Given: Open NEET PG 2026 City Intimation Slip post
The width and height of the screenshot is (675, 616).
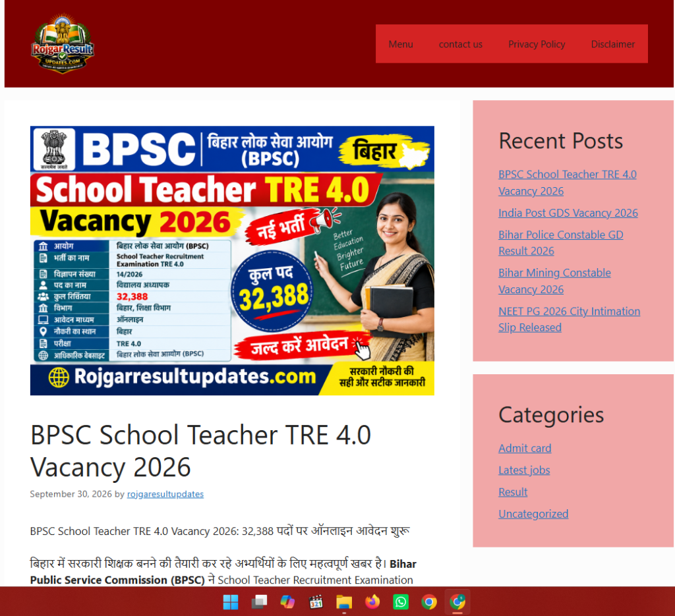Looking at the screenshot, I should [569, 319].
